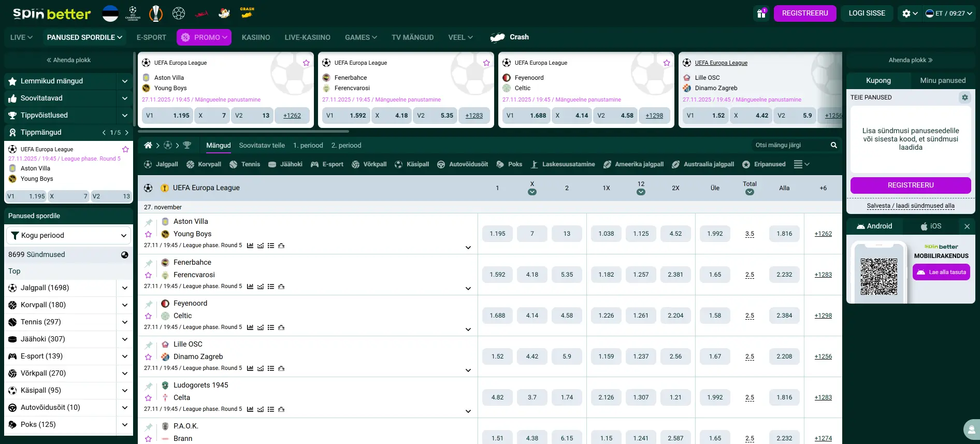The height and width of the screenshot is (444, 980).
Task: Click the Crash game rocket icon in top bar
Action: click(x=247, y=13)
